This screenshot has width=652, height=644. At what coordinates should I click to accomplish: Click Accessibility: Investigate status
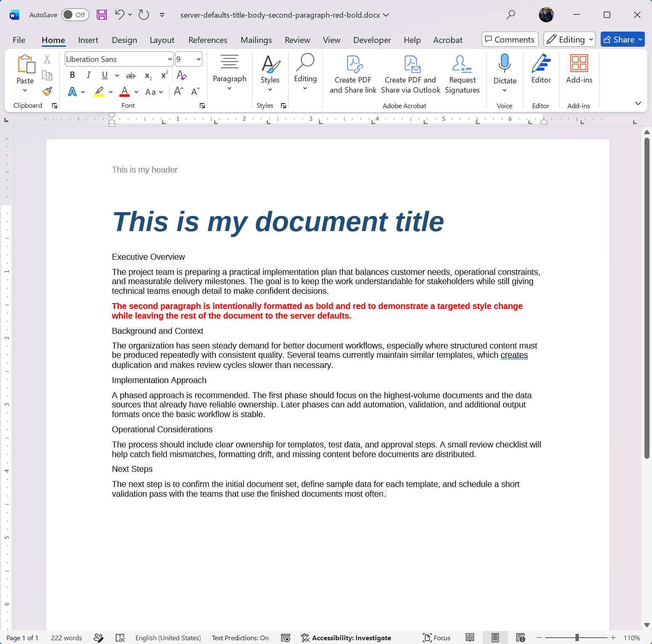pos(346,638)
